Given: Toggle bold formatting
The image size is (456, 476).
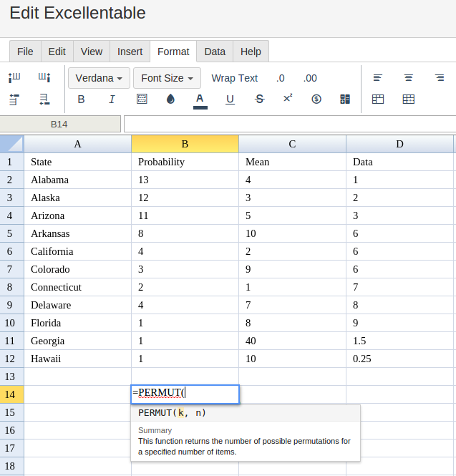Looking at the screenshot, I should coord(81,99).
